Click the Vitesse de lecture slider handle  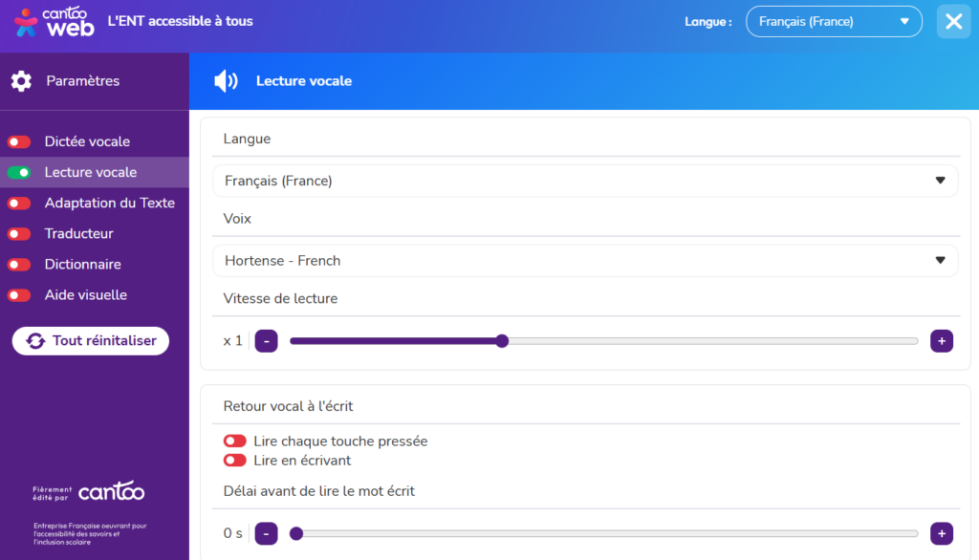coord(502,341)
